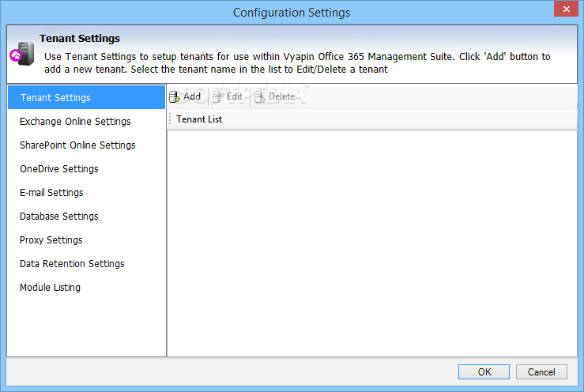Image resolution: width=584 pixels, height=392 pixels.
Task: Click the tenant server icon in header
Action: tap(22, 54)
